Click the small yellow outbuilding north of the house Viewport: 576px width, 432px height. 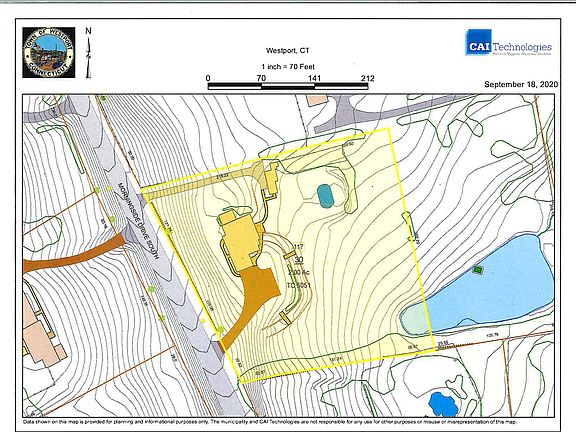point(272,180)
